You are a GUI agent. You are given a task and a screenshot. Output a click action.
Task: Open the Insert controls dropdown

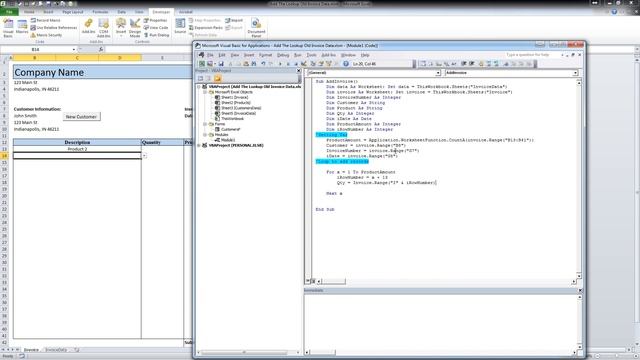point(121,28)
